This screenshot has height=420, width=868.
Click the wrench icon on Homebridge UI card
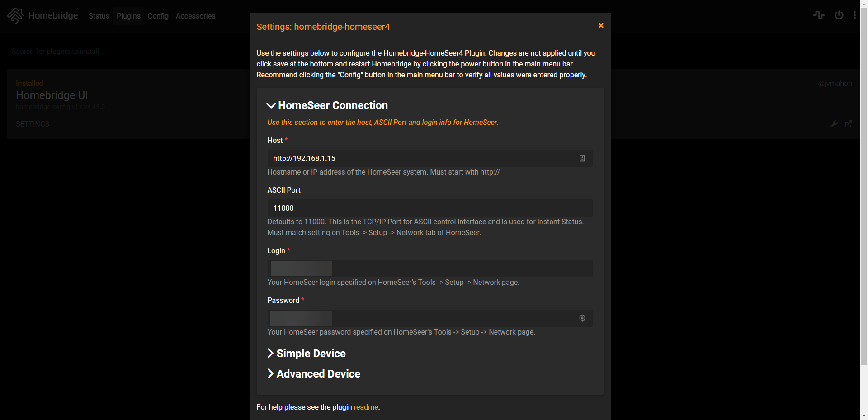[x=834, y=124]
